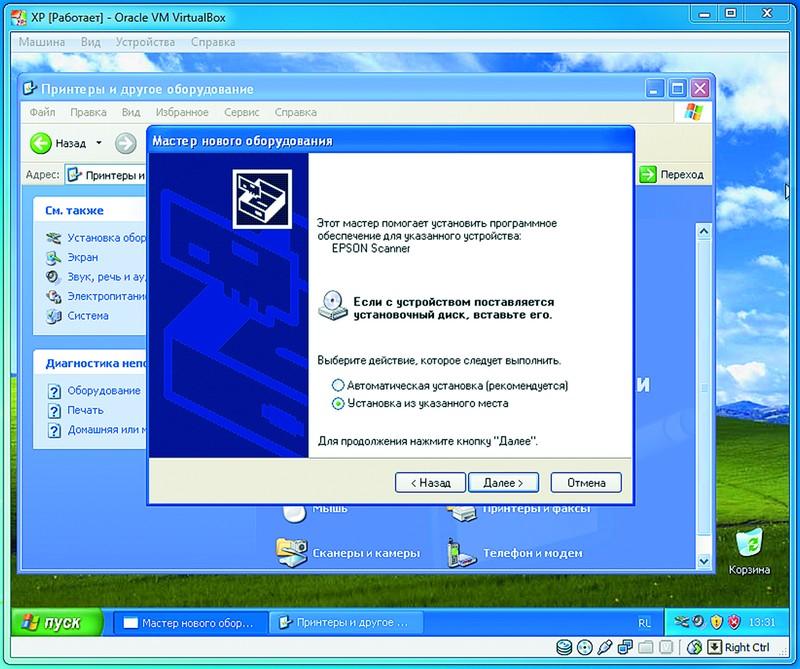The height and width of the screenshot is (669, 800).
Task: Select Установка из указанного места option
Action: (420, 404)
